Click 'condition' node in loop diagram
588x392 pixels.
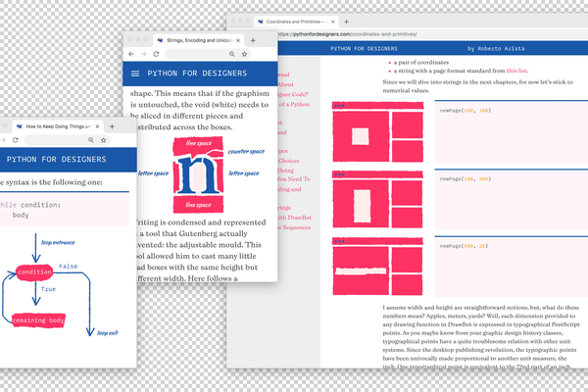tap(34, 272)
